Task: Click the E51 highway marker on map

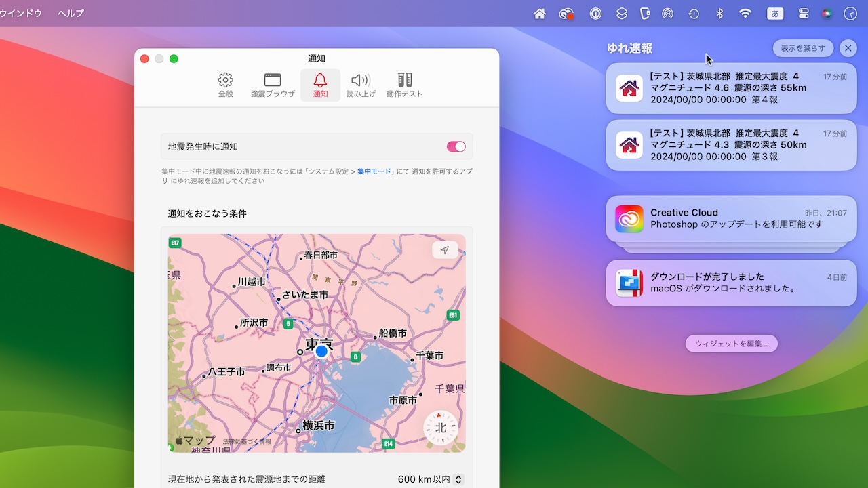Action: (x=454, y=315)
